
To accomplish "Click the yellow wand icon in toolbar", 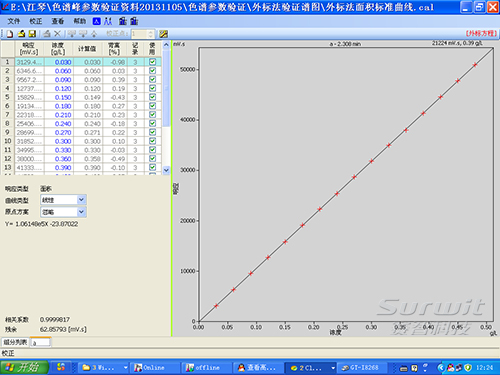I will pyautogui.click(x=163, y=34).
